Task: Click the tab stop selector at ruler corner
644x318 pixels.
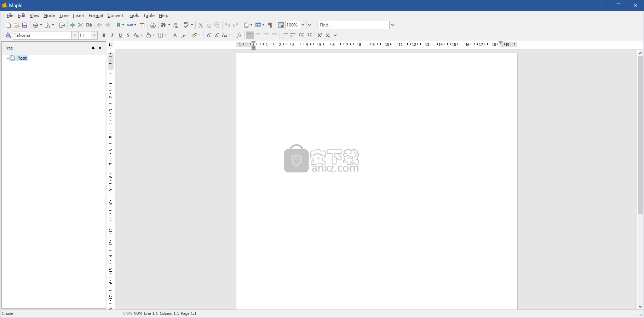Action: coord(111,45)
